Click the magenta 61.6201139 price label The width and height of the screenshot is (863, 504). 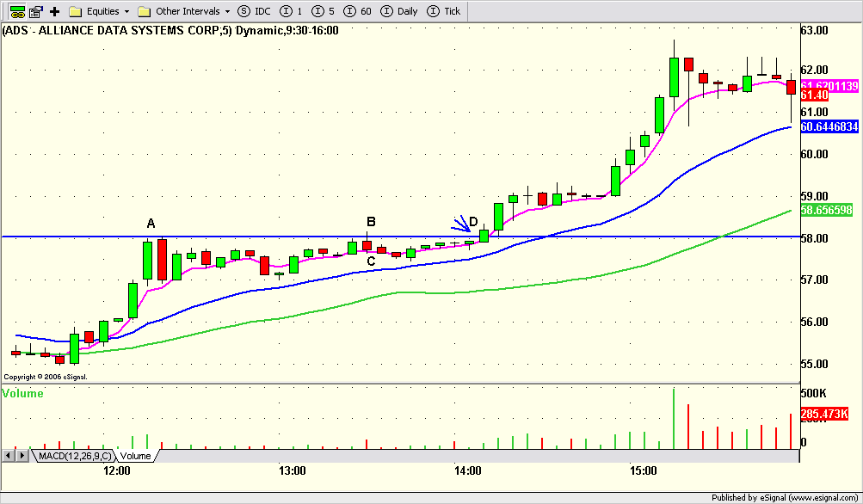(829, 85)
